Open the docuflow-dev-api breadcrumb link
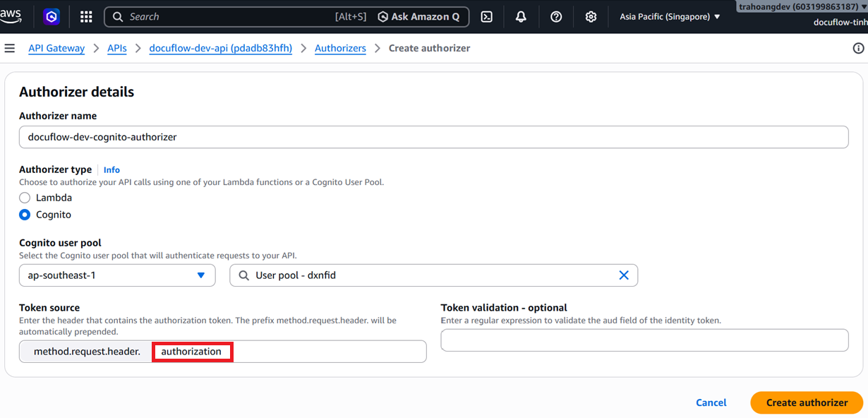Screen dimensions: 868x418 (221, 48)
